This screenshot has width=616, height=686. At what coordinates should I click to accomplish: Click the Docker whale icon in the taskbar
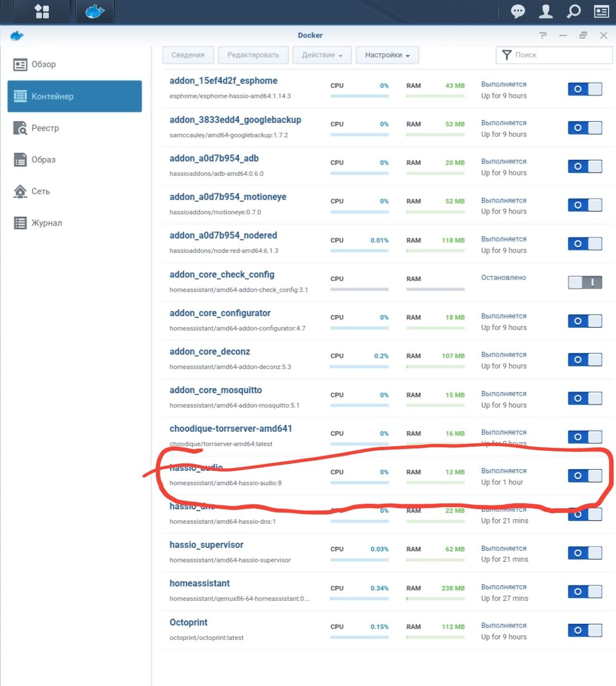click(94, 12)
